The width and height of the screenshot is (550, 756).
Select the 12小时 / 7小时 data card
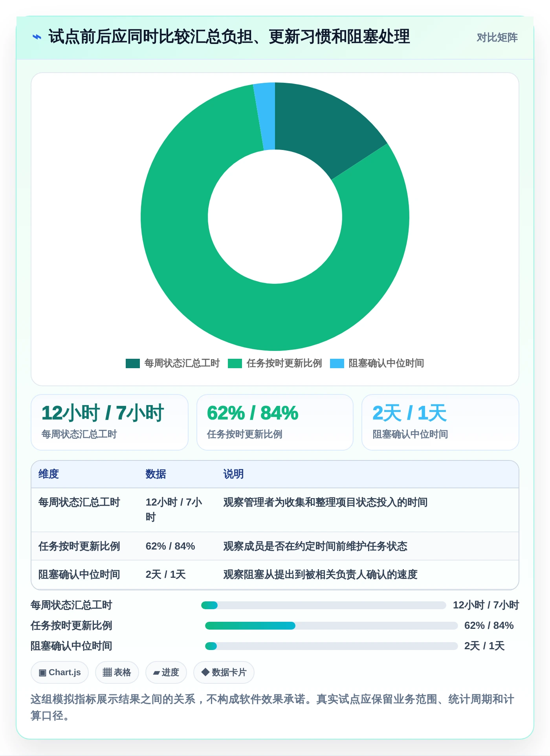pyautogui.click(x=110, y=422)
